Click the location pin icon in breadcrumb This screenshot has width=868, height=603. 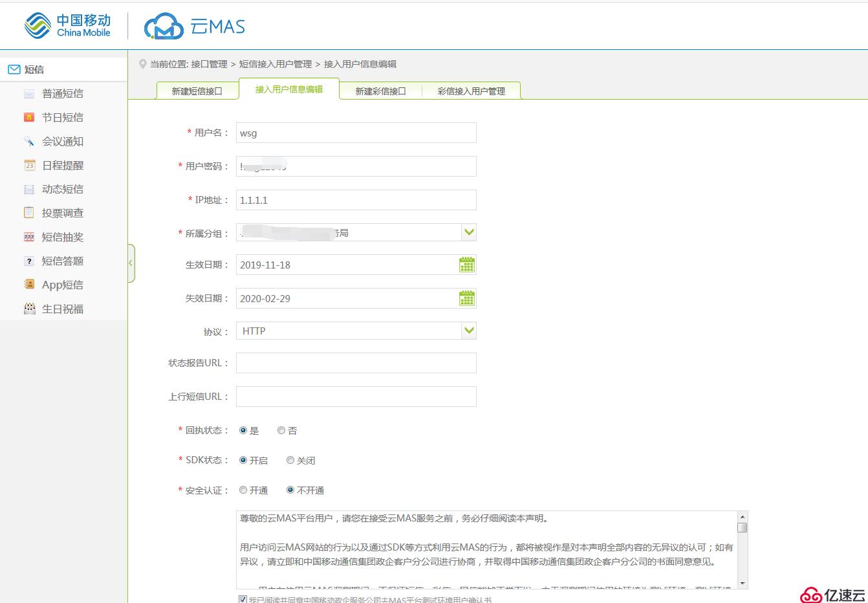click(143, 64)
